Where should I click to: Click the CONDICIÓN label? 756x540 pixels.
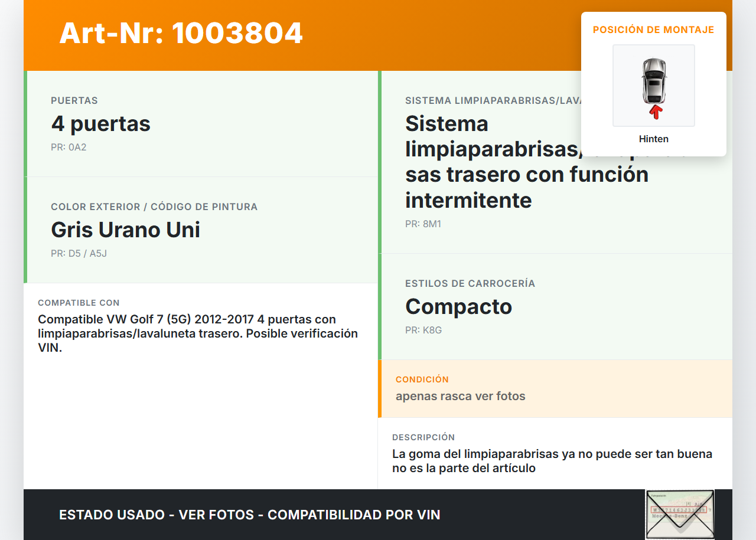coord(422,379)
